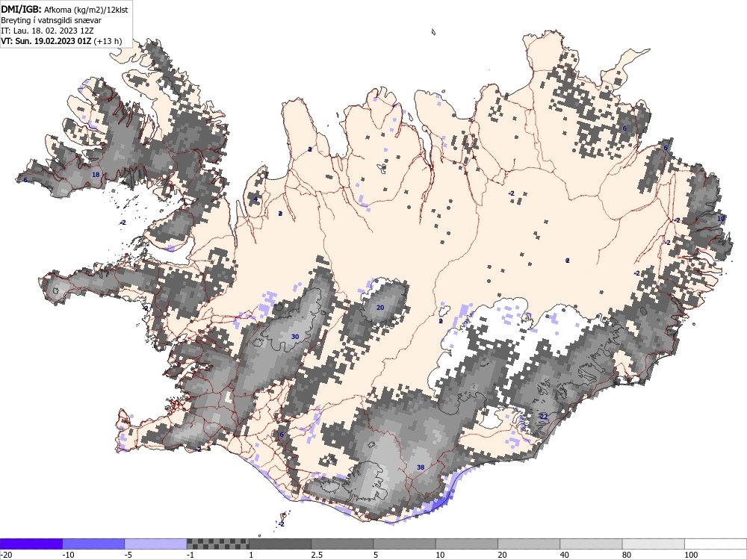
Task: Click the map value '10' on the east coast
Action: pyautogui.click(x=721, y=219)
